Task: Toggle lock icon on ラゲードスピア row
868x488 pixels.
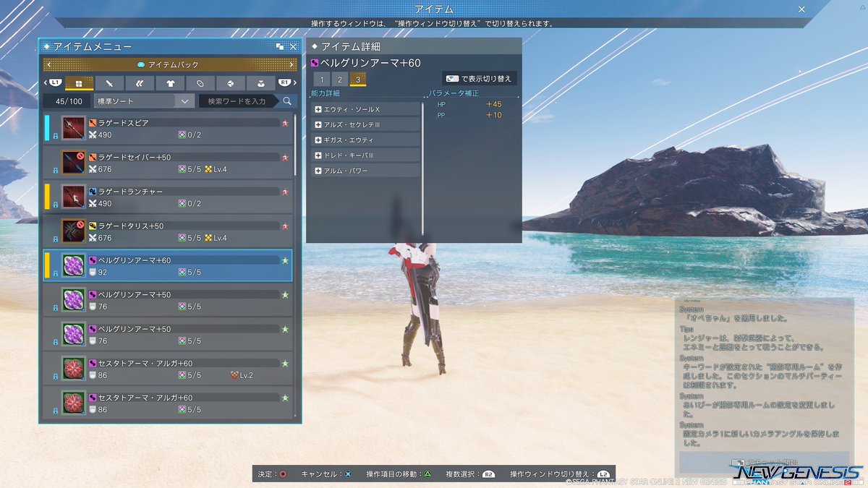Action: pyautogui.click(x=55, y=135)
